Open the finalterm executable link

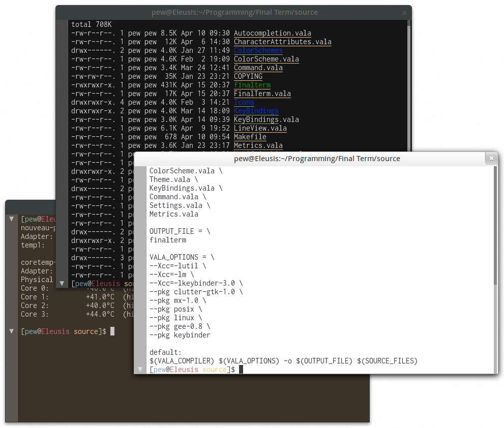point(252,85)
